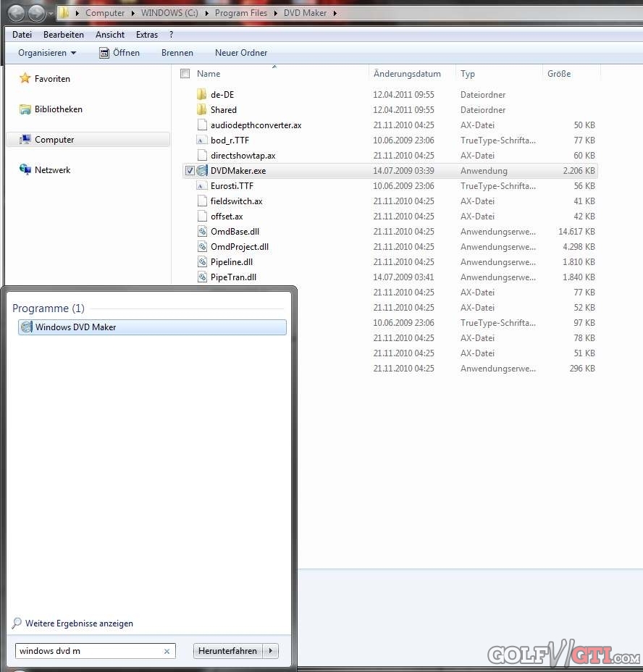Open the Ansicht menu
The image size is (643, 672).
coord(110,34)
